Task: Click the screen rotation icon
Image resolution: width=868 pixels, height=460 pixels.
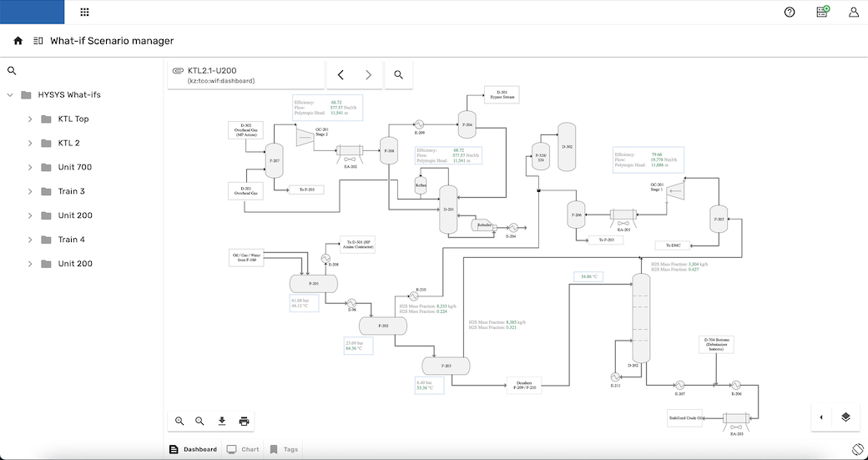Action: (856, 449)
